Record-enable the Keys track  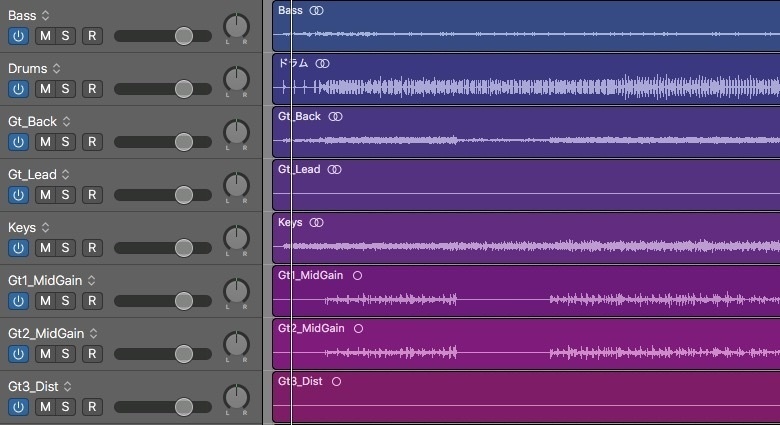tap(92, 248)
